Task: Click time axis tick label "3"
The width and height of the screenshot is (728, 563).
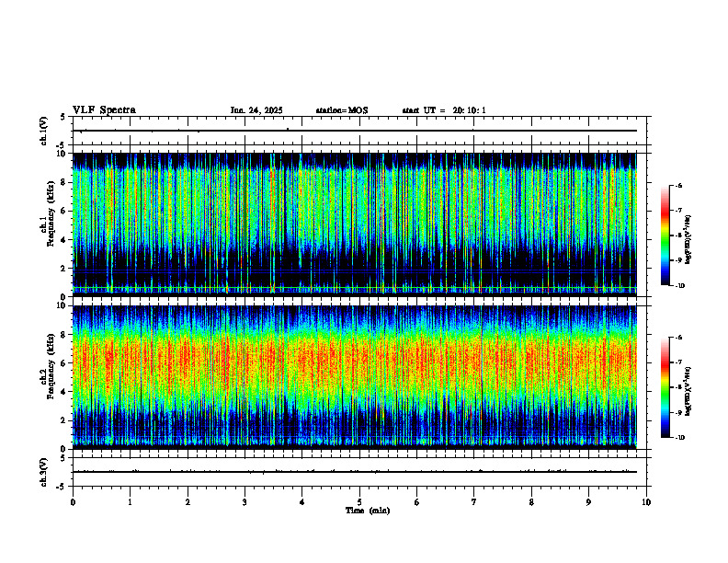Action: click(245, 502)
